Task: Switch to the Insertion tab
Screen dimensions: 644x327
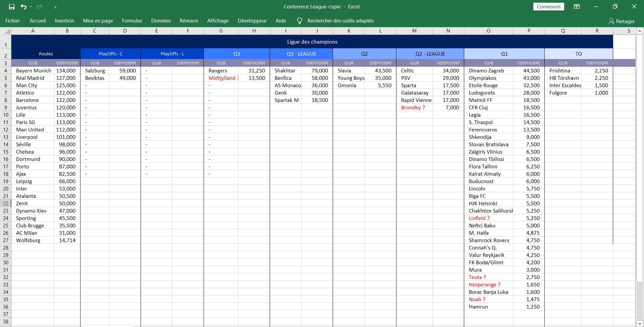Action: 64,21
